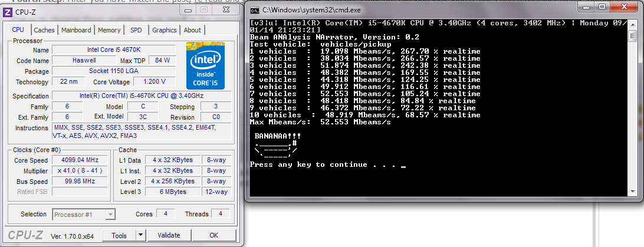Click the Name field 'Intel Core i5 4670K'
Viewport: 644px width, 247px height.
click(114, 50)
